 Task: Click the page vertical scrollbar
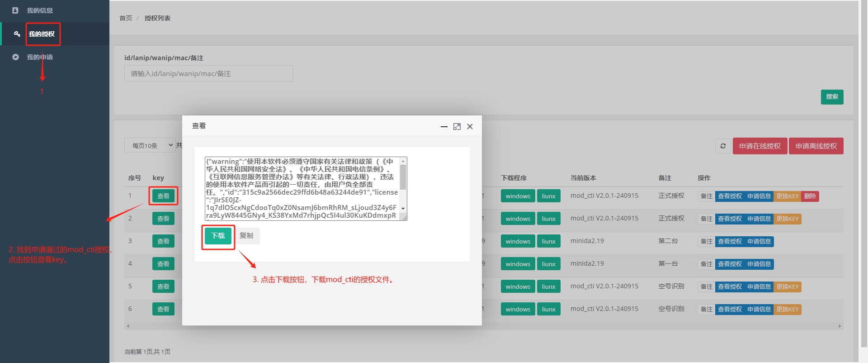pyautogui.click(x=863, y=174)
